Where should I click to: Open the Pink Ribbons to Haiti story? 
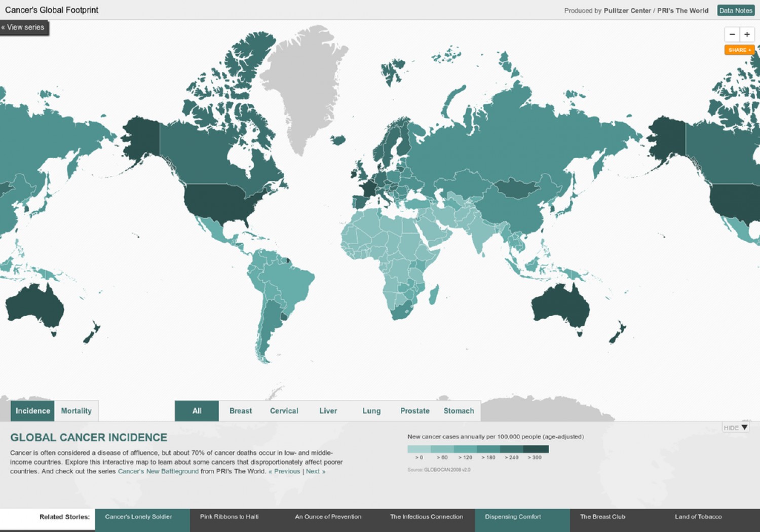point(230,517)
